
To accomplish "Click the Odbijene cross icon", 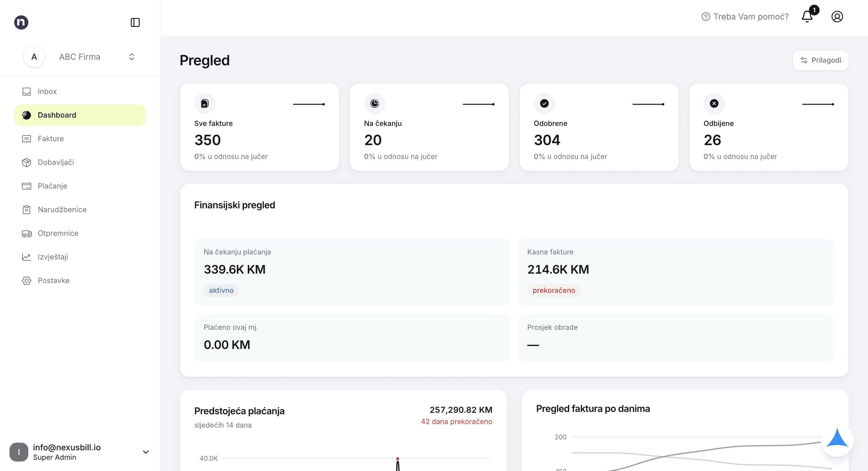I will click(714, 103).
